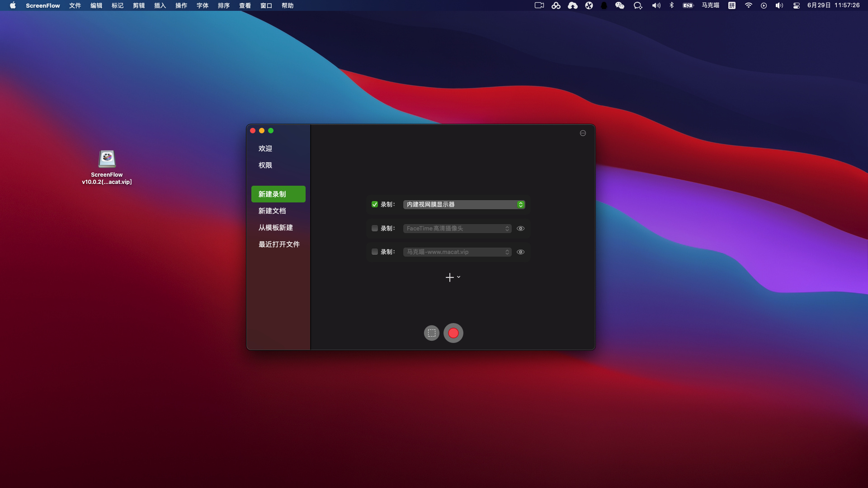Image resolution: width=868 pixels, height=488 pixels.
Task: Open the 内建视网膜显示器 display dropdown
Action: 463,205
